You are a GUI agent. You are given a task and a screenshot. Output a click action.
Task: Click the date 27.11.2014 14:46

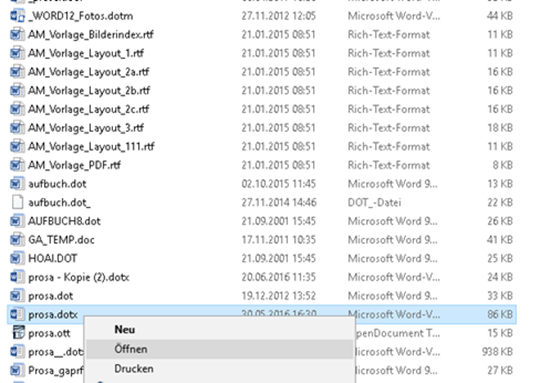(x=279, y=202)
